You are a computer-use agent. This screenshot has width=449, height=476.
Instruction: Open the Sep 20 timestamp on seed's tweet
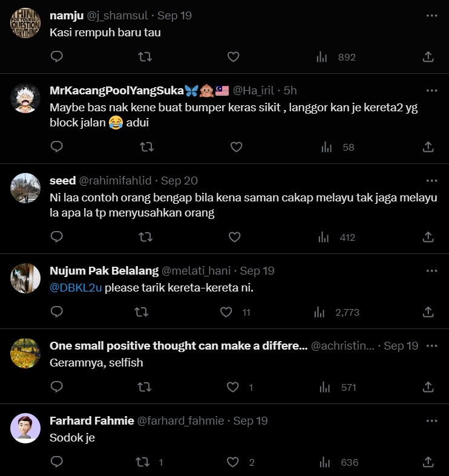[180, 181]
